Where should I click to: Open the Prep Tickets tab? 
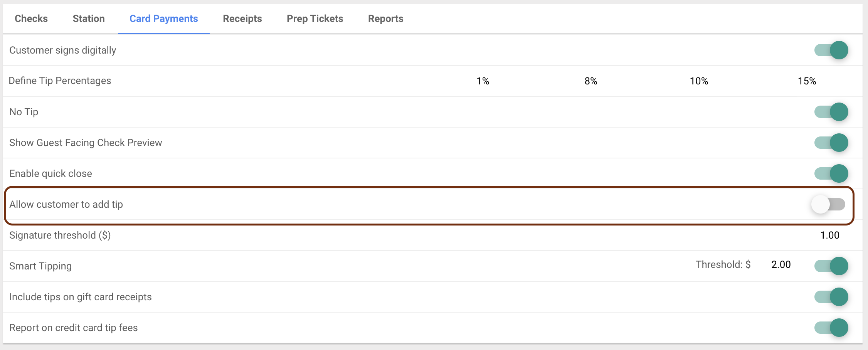(x=315, y=19)
